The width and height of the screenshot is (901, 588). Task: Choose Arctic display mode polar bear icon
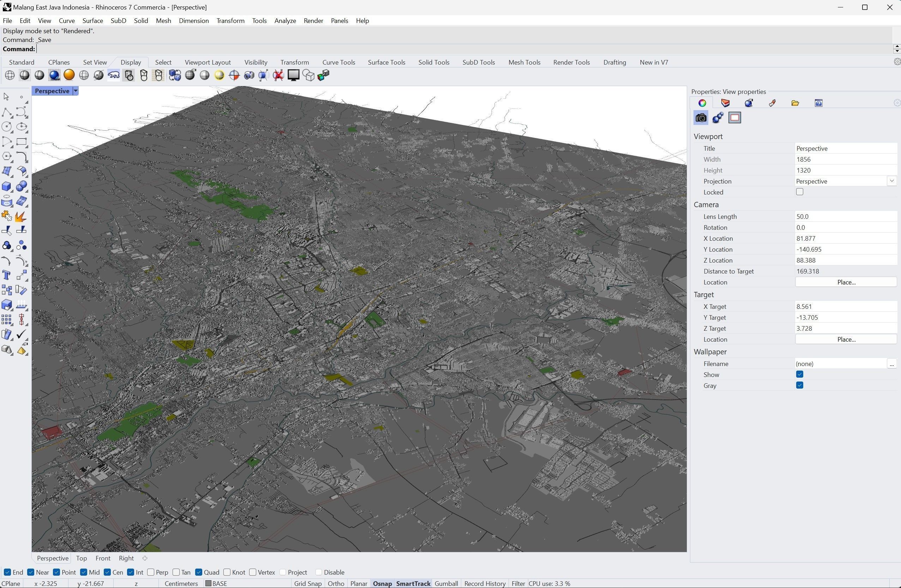pos(114,75)
